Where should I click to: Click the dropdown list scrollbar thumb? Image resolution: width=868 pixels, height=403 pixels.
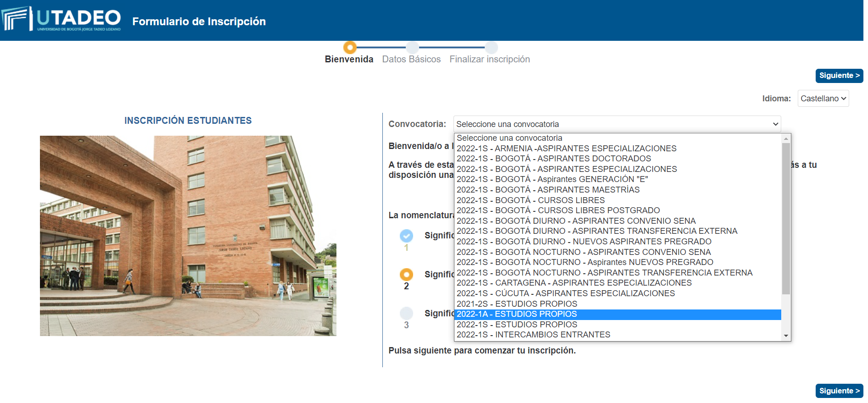point(786,218)
